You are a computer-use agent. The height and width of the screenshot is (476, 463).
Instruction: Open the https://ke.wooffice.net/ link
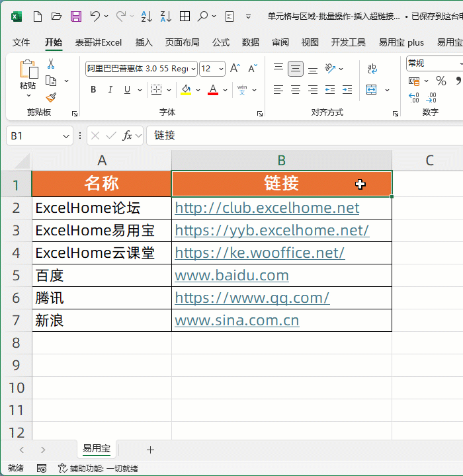pos(260,253)
